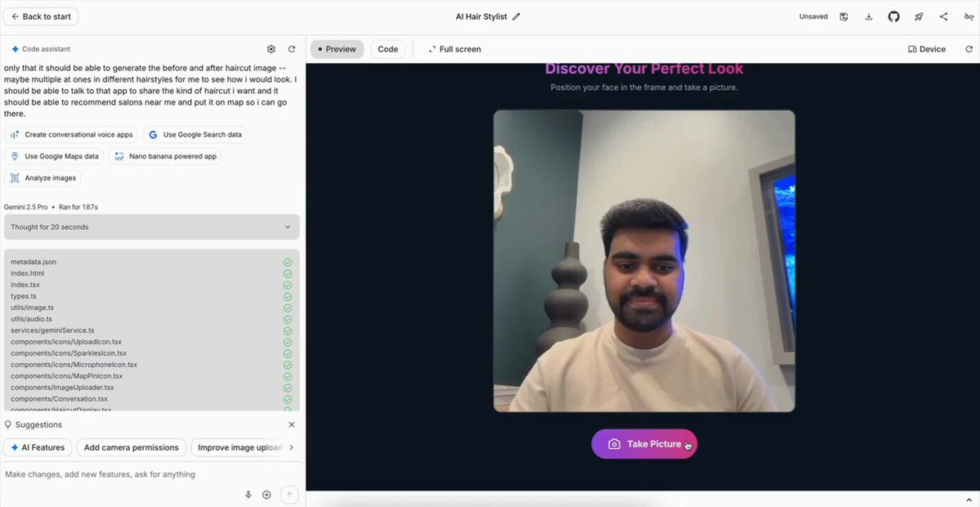
Task: Reload the preview with the refresh icon
Action: [969, 49]
